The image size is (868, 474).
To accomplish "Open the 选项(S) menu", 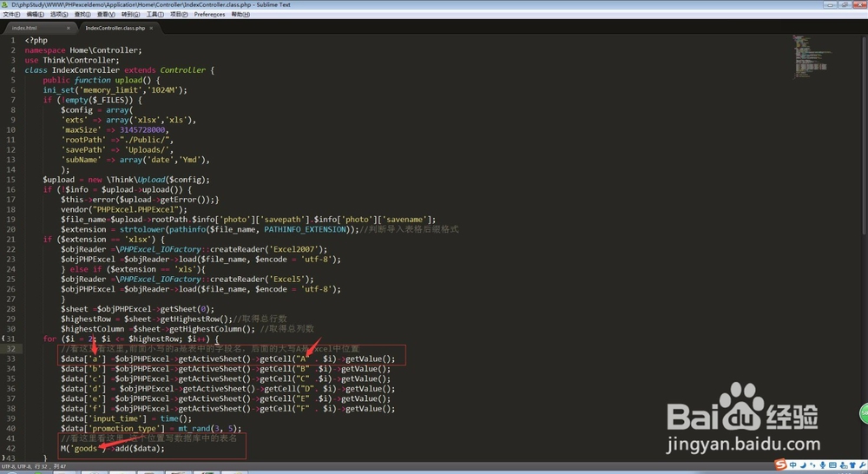I will pyautogui.click(x=59, y=15).
